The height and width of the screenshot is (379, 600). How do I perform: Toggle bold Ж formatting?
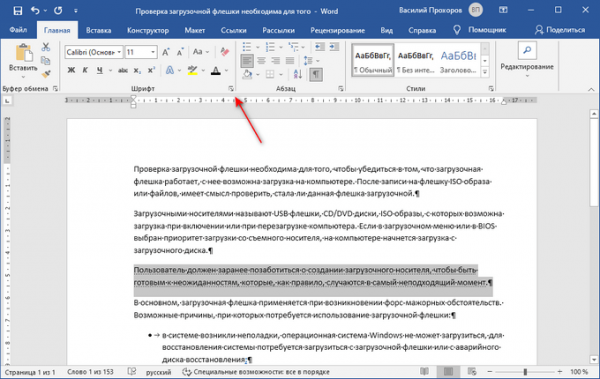(x=71, y=70)
